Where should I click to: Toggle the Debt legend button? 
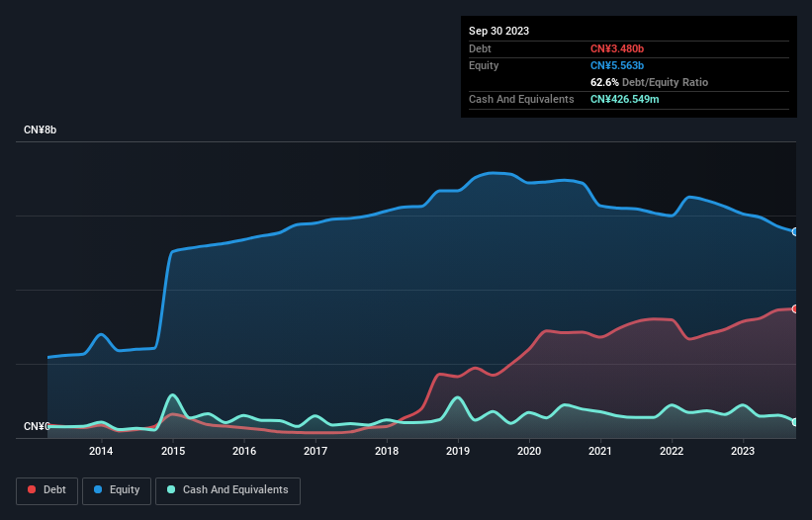coord(46,490)
